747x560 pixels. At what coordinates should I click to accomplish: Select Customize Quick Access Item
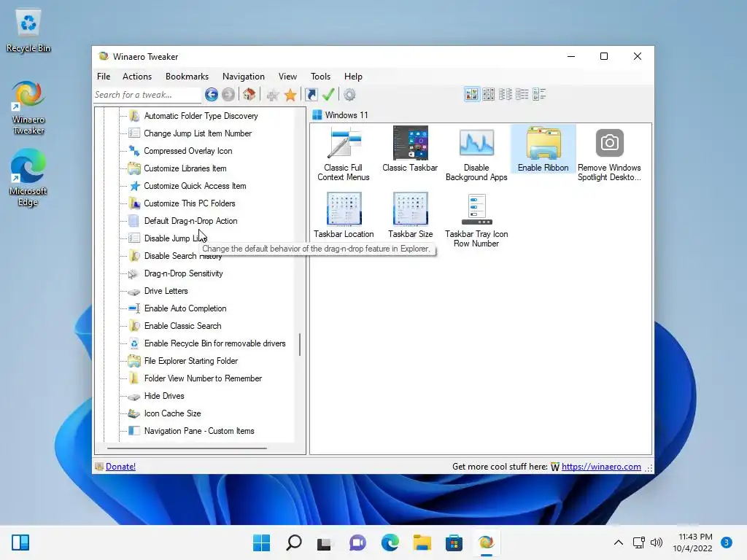tap(195, 186)
